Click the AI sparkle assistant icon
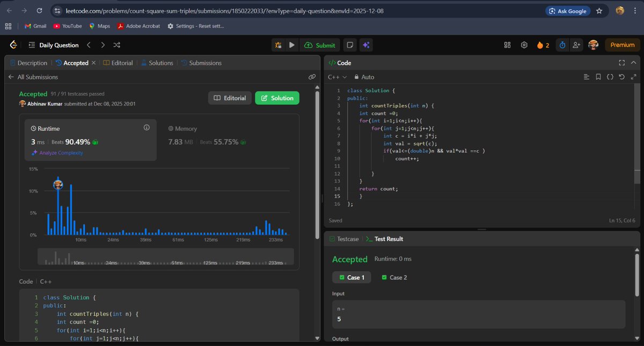This screenshot has width=644, height=346. click(x=365, y=45)
